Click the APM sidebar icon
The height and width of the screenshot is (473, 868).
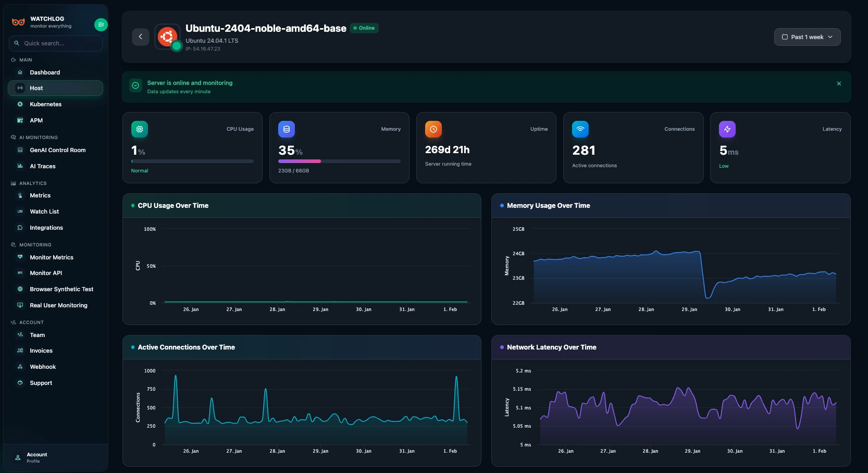(x=20, y=120)
